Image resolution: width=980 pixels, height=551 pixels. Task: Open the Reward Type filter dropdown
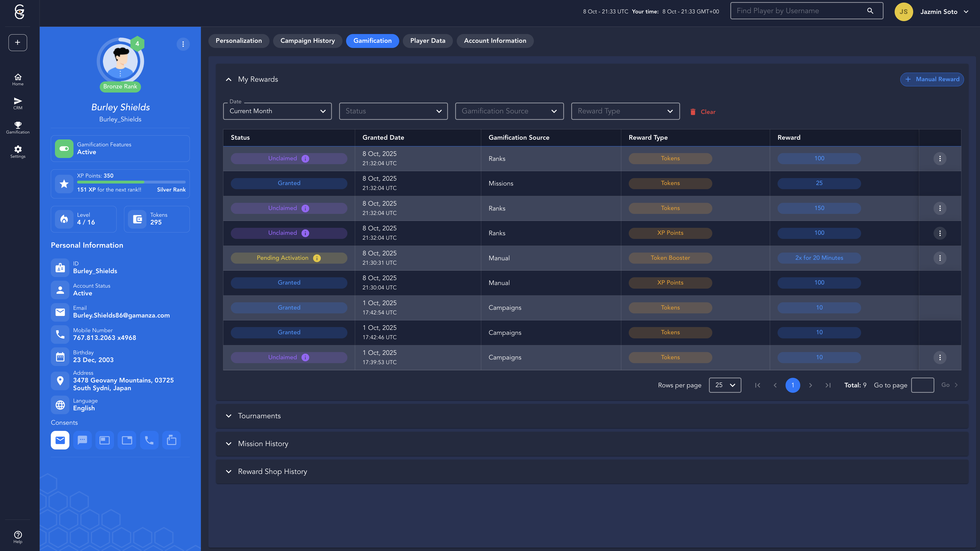click(625, 111)
